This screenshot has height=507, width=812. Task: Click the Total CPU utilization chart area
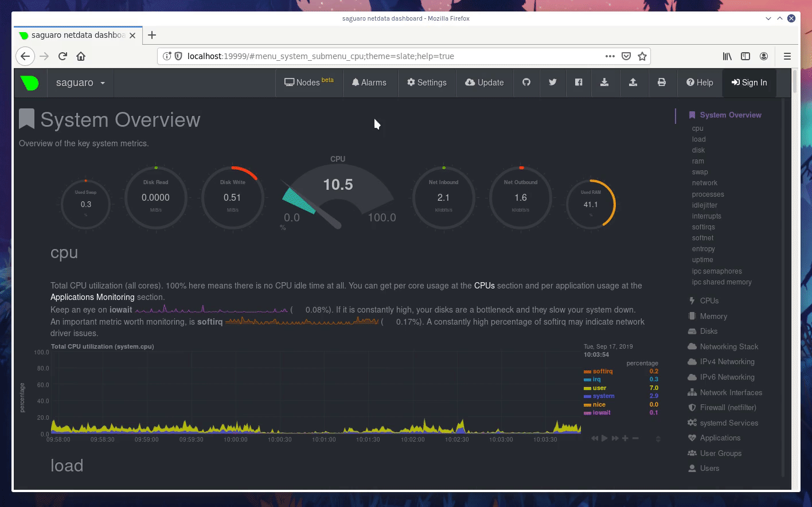pyautogui.click(x=315, y=393)
